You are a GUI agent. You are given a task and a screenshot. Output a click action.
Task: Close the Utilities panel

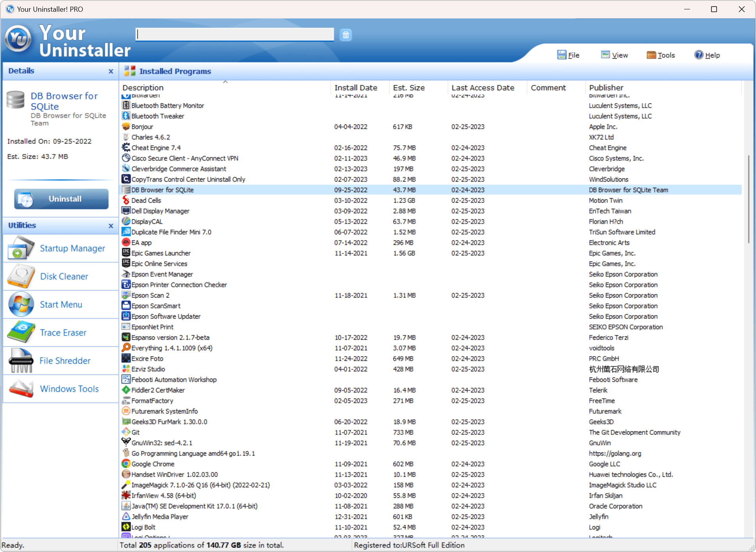(111, 226)
